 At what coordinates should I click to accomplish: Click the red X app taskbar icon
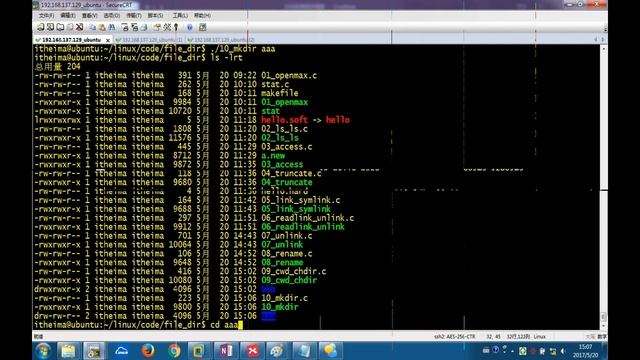[x=252, y=351]
